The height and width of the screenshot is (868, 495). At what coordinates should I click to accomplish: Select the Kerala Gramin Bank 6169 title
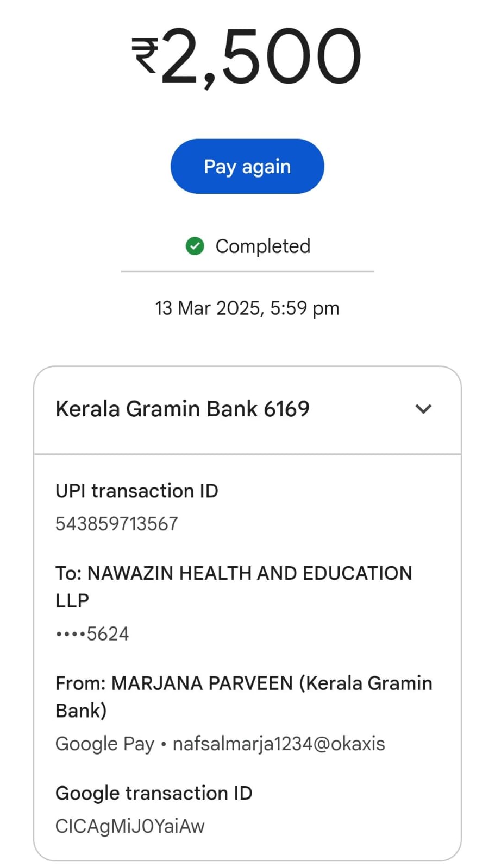pyautogui.click(x=183, y=409)
